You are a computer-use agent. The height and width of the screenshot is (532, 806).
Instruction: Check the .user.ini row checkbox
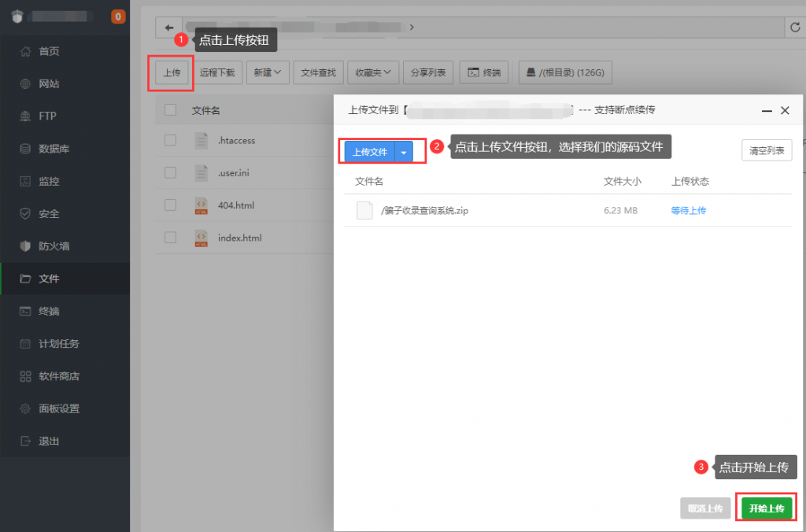click(170, 172)
